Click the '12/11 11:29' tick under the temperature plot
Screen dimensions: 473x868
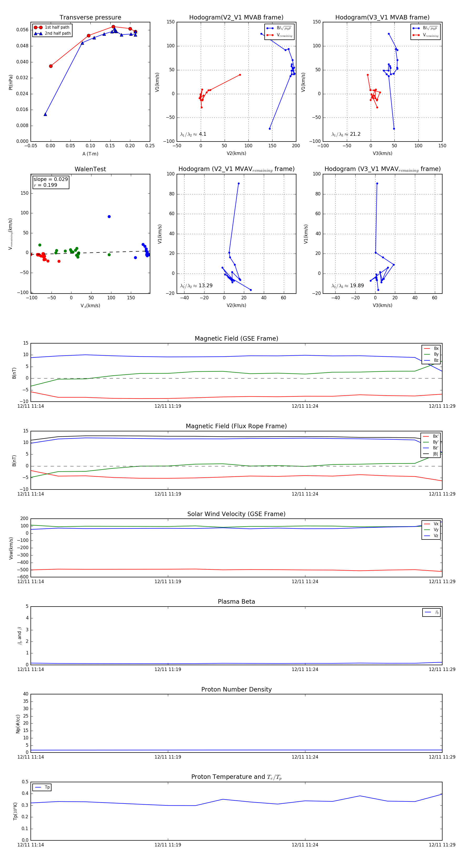[442, 845]
